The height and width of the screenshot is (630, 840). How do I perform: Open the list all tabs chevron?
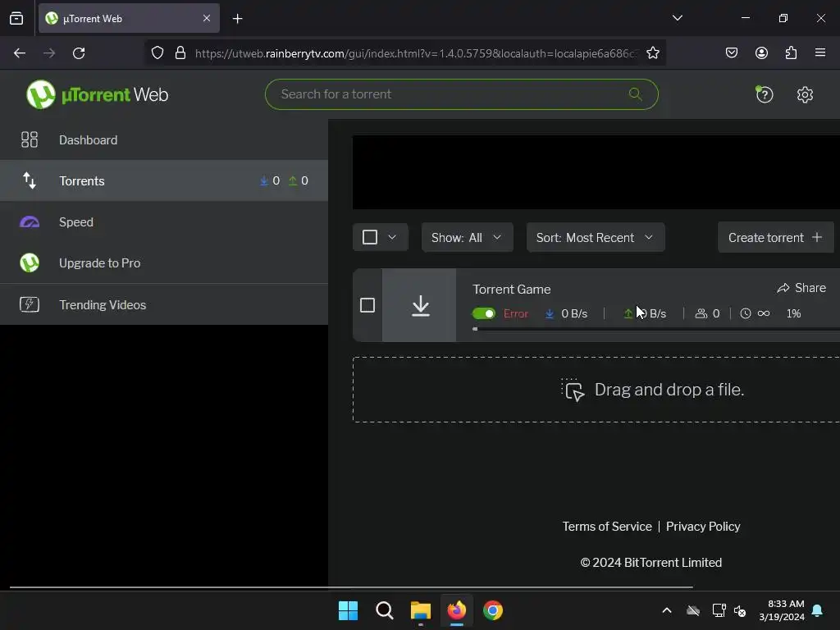[677, 18]
